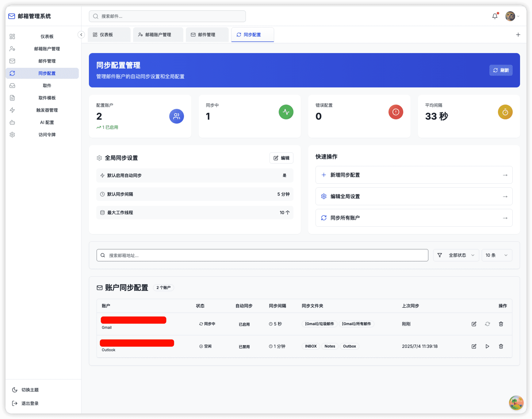Click the mail logo icon beside 邮箱管理系统
532x419 pixels.
pos(12,16)
